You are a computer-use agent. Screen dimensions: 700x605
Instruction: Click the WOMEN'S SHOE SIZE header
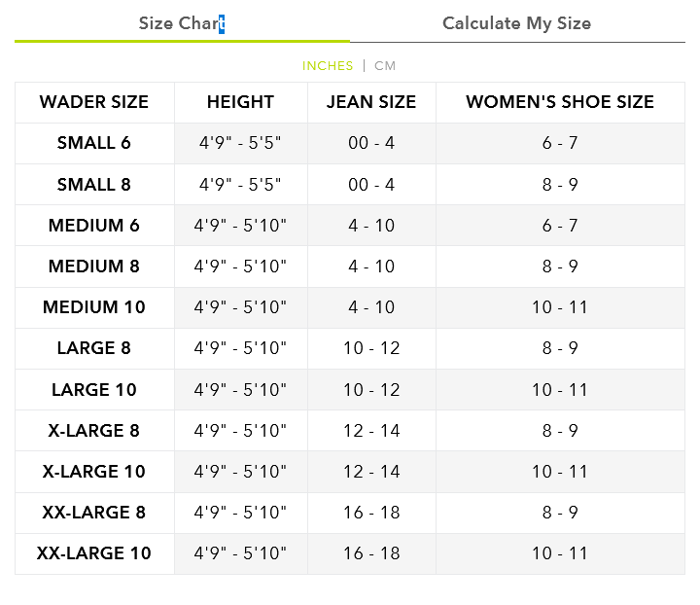[560, 102]
